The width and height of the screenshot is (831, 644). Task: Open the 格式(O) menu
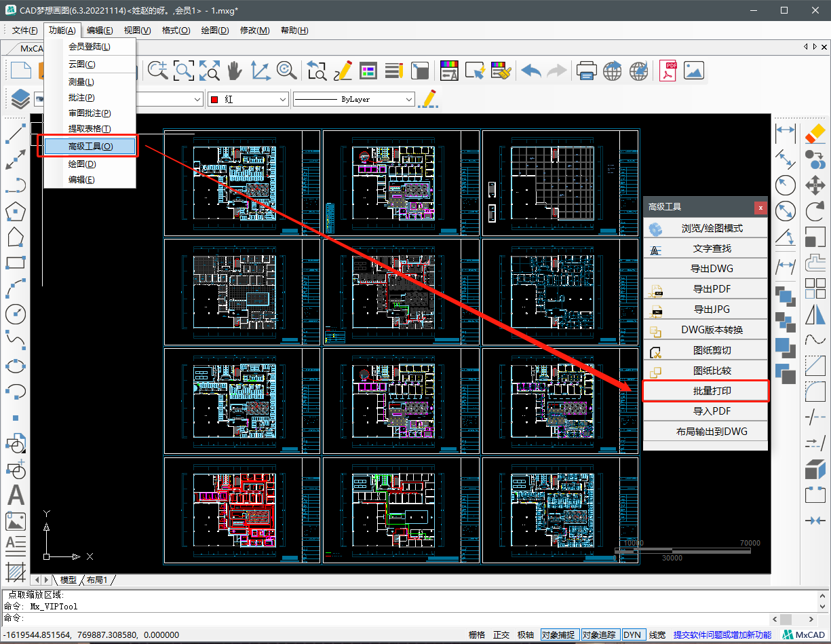tap(176, 31)
